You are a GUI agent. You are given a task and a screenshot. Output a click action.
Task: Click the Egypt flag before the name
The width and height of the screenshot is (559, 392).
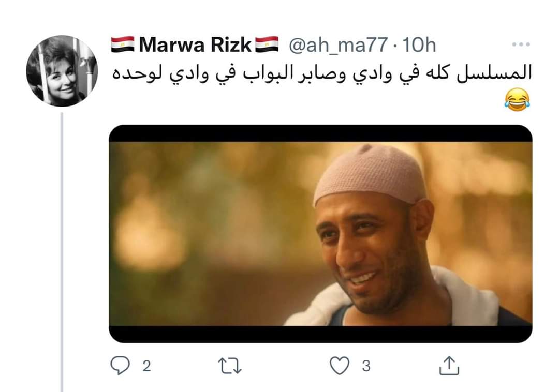[x=123, y=44]
